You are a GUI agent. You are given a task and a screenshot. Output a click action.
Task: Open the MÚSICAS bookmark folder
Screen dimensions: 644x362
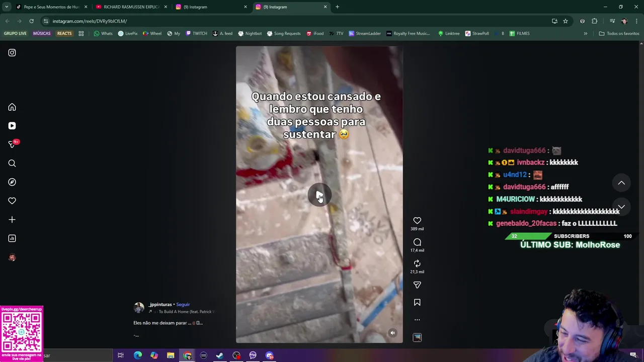click(x=42, y=34)
